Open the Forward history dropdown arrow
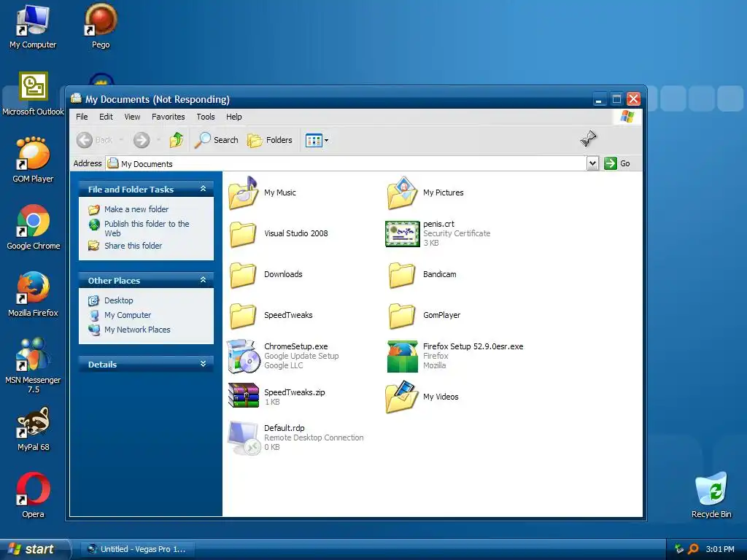Image resolution: width=747 pixels, height=560 pixels. tap(158, 140)
